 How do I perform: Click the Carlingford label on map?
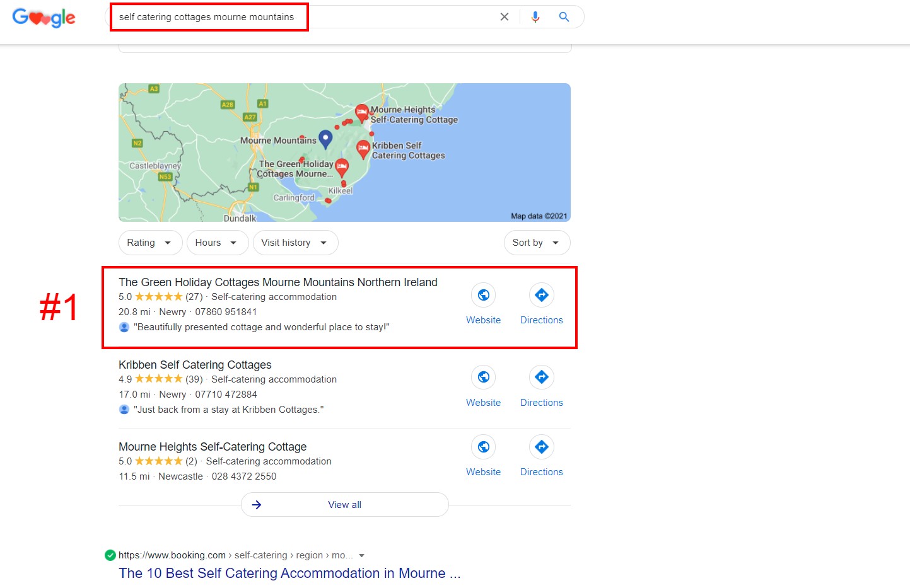coord(294,198)
